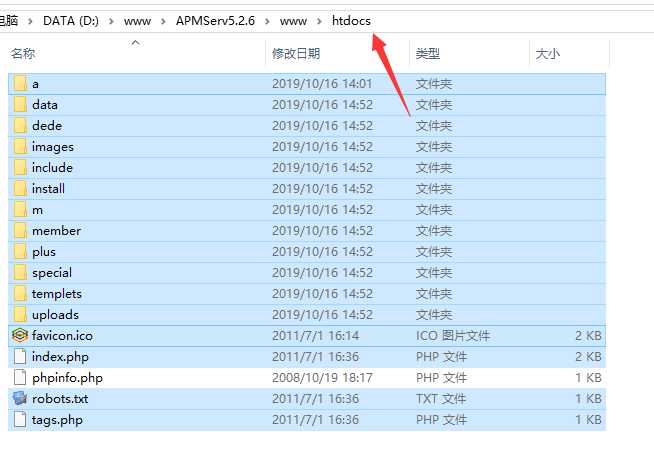
Task: Select folder name 'templets'
Action: [x=57, y=294]
